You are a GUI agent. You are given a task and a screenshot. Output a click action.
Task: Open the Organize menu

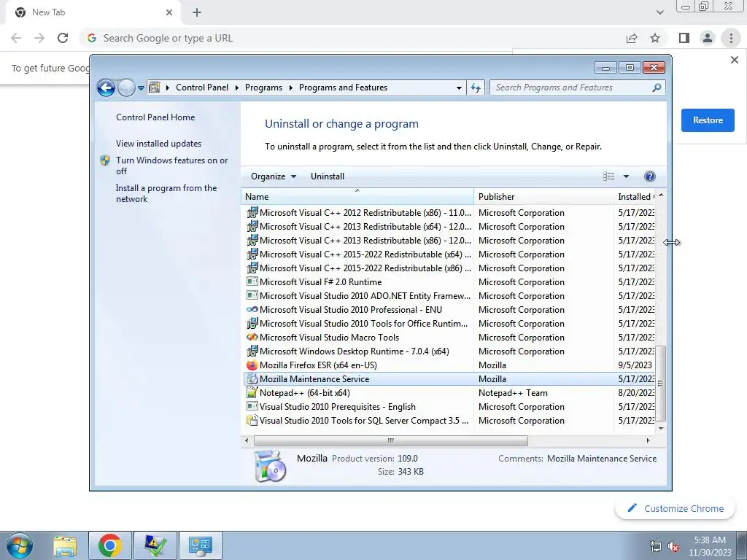coord(274,176)
